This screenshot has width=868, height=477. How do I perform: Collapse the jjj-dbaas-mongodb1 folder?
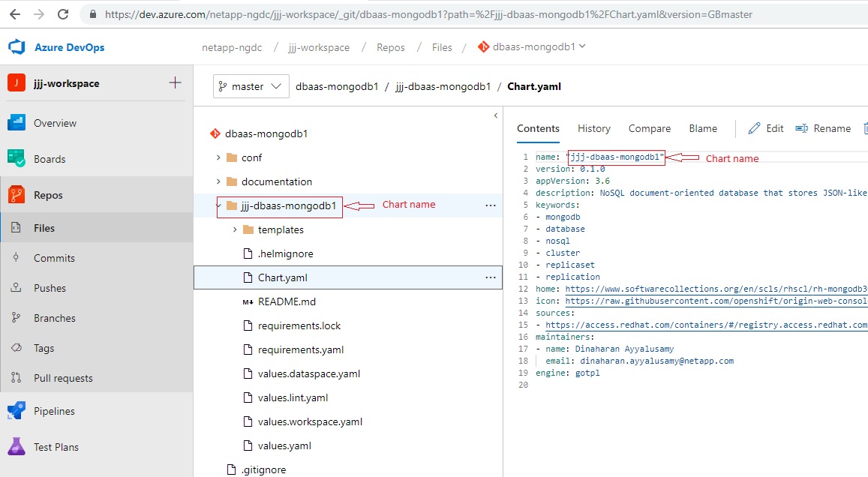coord(218,205)
